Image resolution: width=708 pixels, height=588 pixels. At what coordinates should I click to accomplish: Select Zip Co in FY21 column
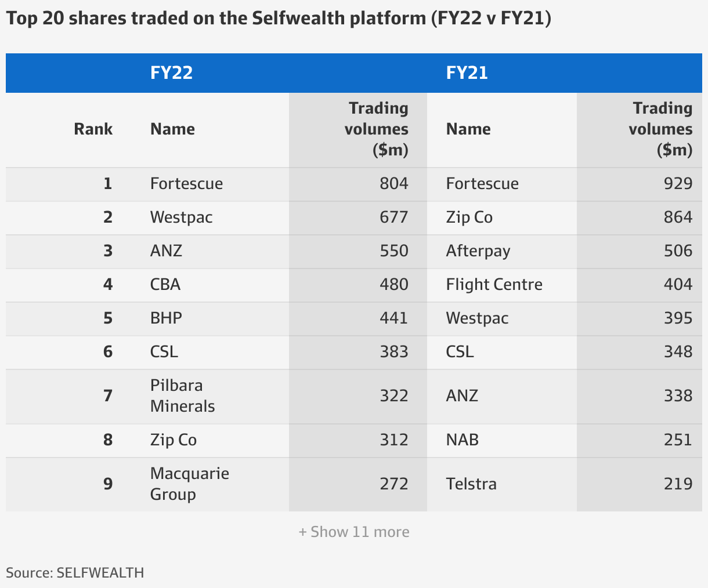coord(469,217)
